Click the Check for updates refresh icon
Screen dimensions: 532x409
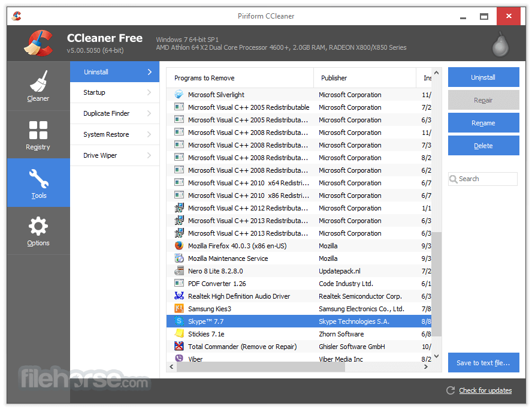point(451,390)
